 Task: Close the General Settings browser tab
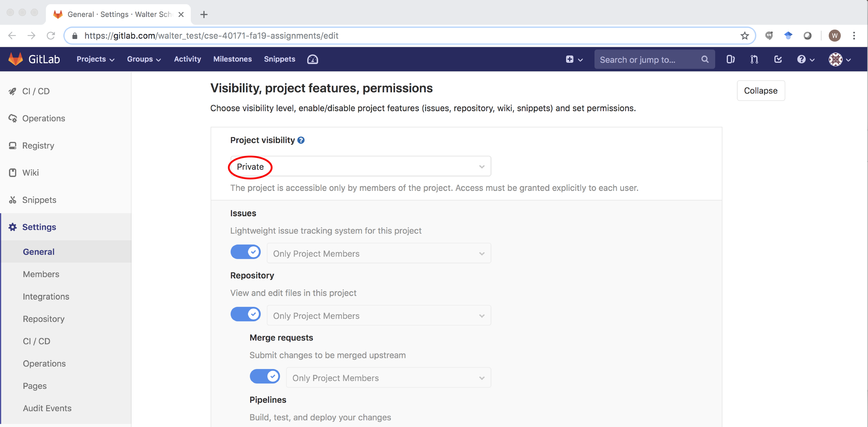point(181,14)
